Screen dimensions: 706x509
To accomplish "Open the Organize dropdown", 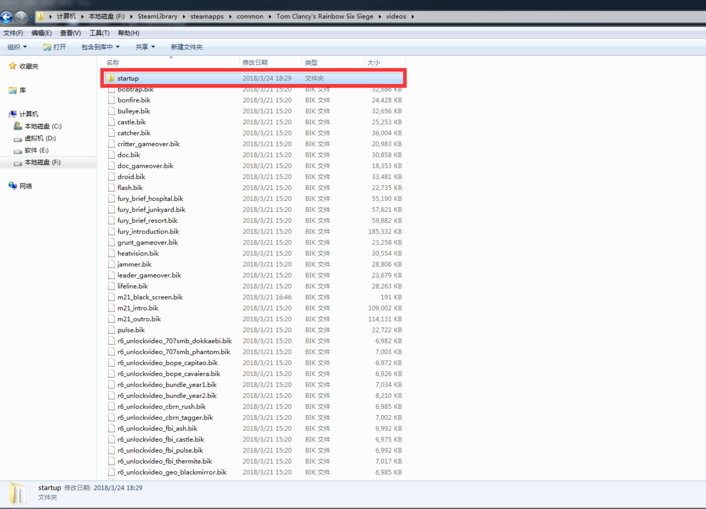I will pos(17,47).
